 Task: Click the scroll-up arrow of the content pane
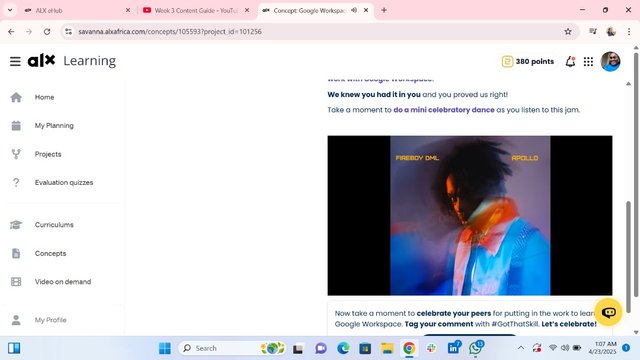629,84
